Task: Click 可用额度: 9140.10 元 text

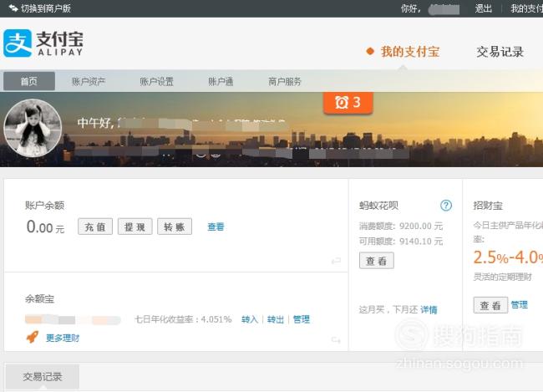Action: point(401,242)
